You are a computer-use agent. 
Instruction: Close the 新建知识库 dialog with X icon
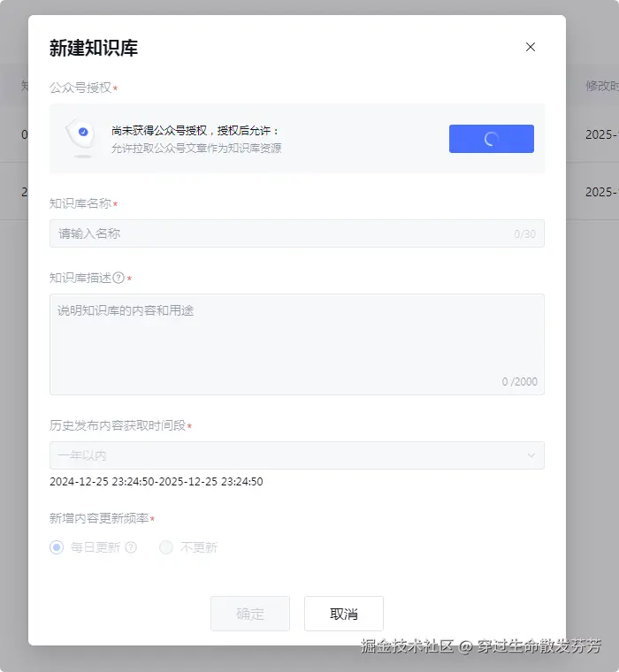[531, 47]
